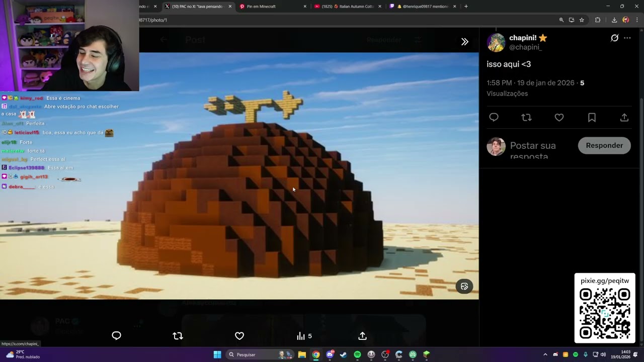This screenshot has width=644, height=362.
Task: Open the chapini! display name link
Action: [x=528, y=38]
